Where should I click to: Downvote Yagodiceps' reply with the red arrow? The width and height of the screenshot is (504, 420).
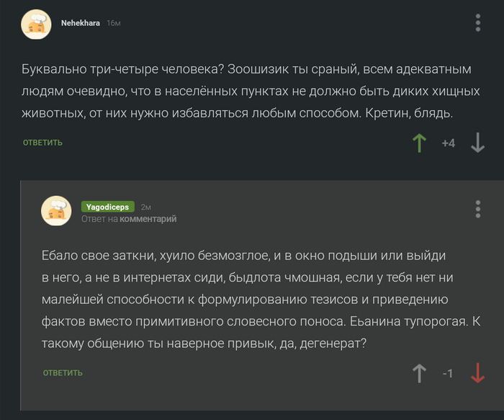click(477, 373)
